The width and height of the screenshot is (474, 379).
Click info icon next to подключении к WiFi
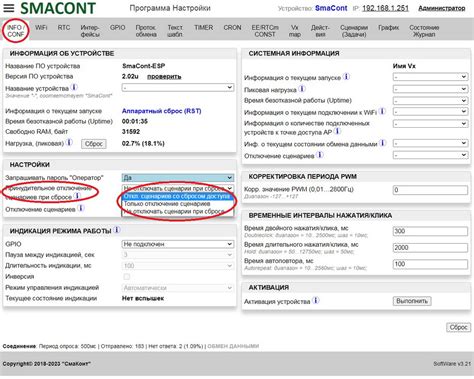(382, 111)
